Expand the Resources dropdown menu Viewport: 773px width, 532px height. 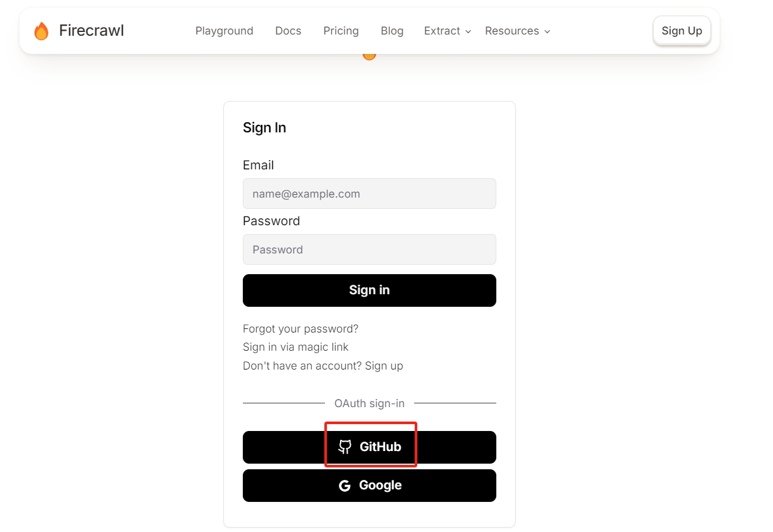(x=518, y=31)
